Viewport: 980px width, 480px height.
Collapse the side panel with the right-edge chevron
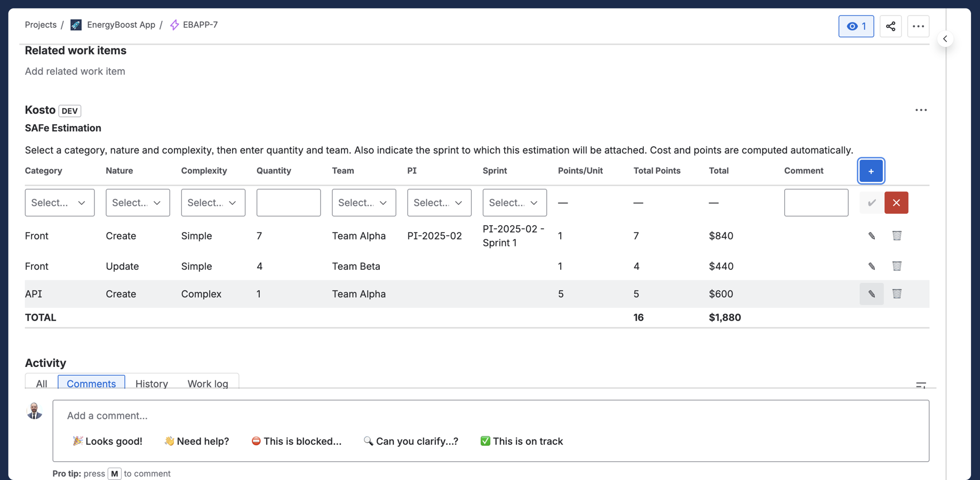click(945, 38)
